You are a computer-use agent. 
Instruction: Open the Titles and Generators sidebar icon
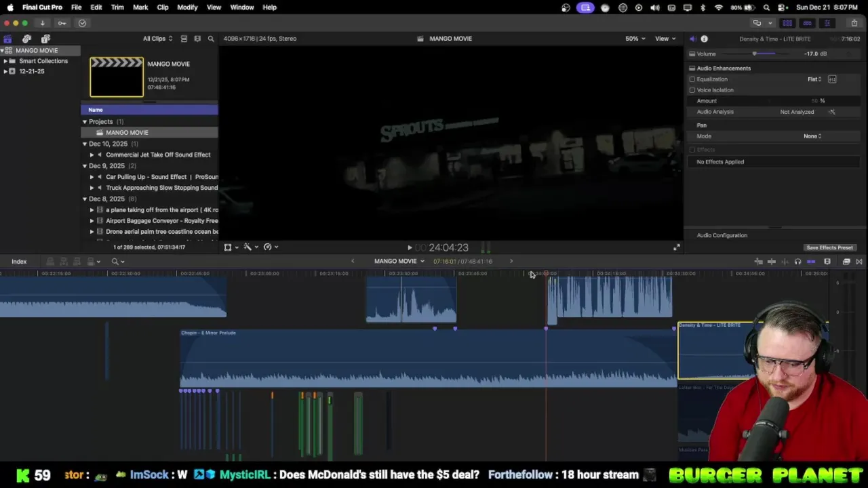click(x=45, y=39)
